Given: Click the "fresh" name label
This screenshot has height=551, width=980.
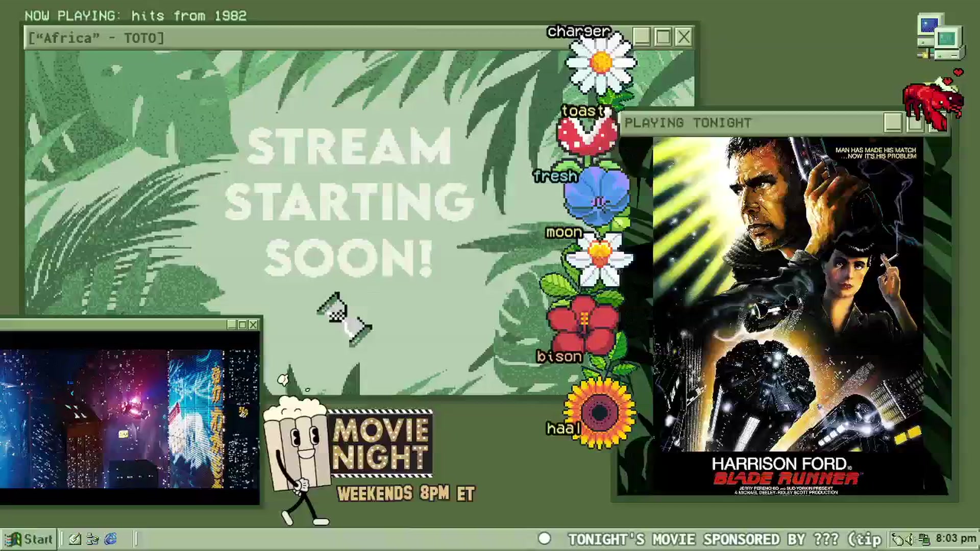Looking at the screenshot, I should 555,176.
